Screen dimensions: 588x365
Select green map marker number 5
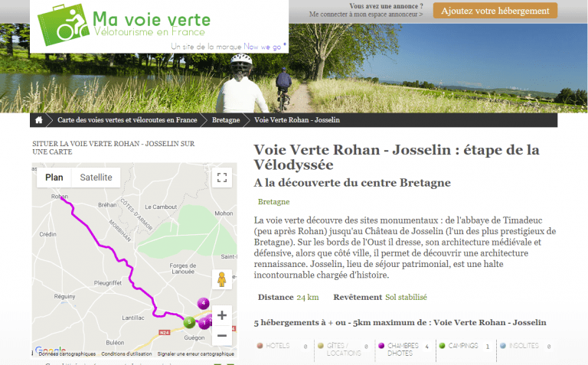(189, 322)
